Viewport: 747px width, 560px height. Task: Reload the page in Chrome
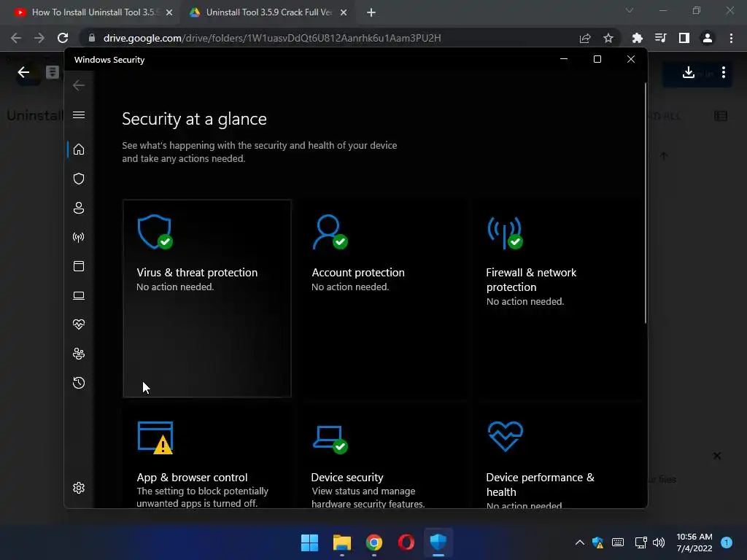tap(63, 38)
